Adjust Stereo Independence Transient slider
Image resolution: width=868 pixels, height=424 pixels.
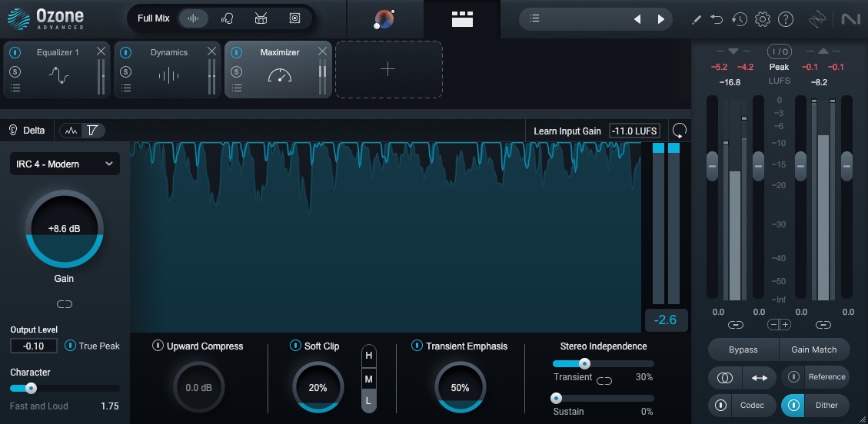[584, 364]
